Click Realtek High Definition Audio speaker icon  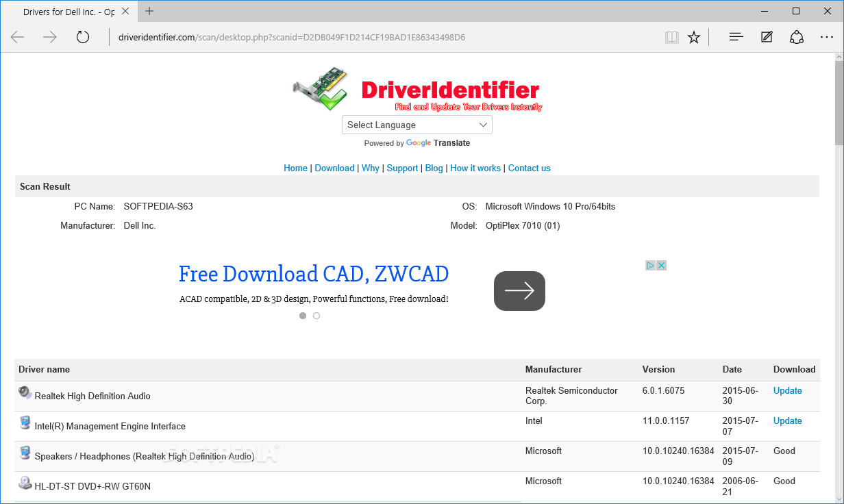coord(25,392)
